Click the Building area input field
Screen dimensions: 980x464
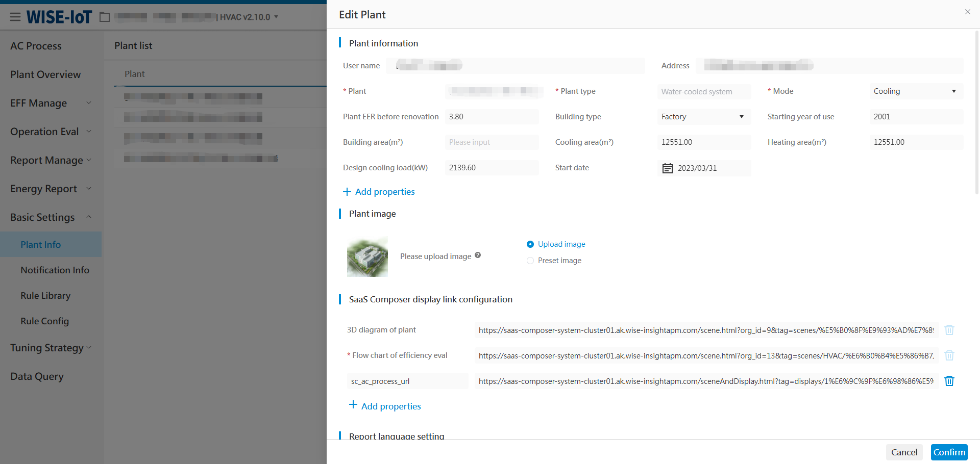coord(491,142)
